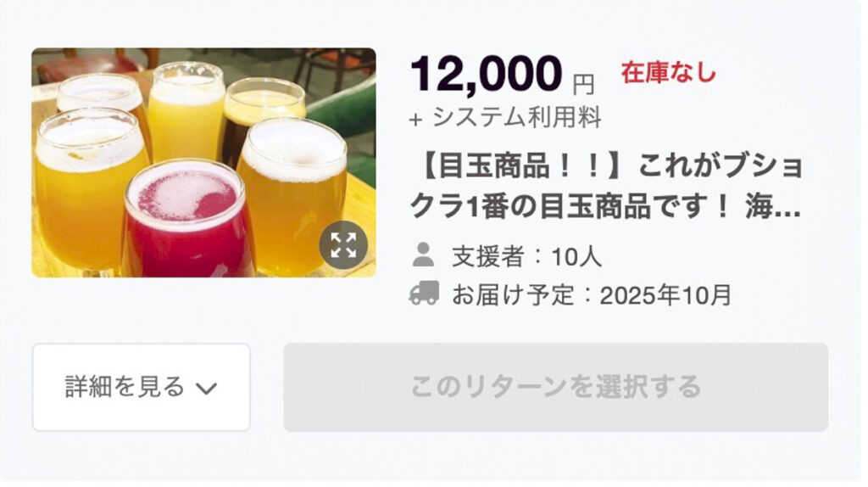Expand details with the chevron arrow
868x487 pixels.
click(x=207, y=389)
